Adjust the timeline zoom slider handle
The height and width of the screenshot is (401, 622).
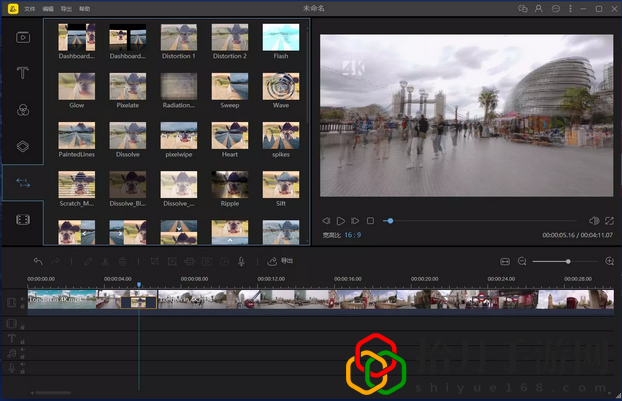pos(568,261)
